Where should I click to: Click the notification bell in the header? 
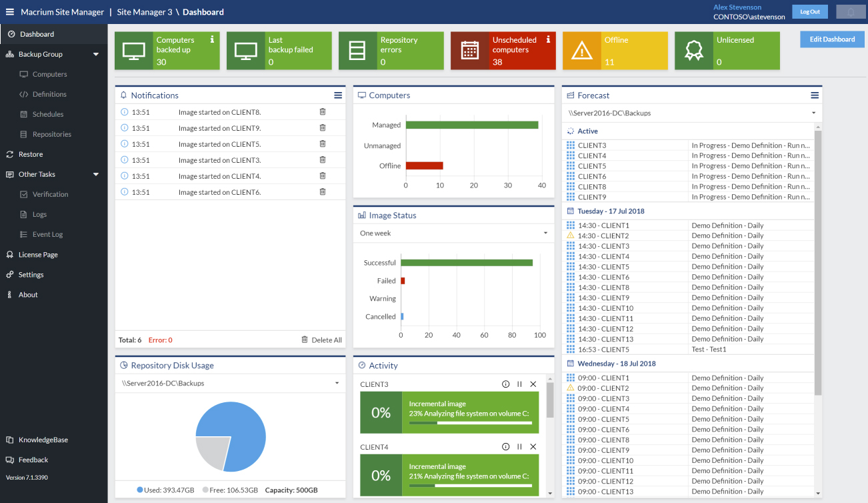(850, 12)
